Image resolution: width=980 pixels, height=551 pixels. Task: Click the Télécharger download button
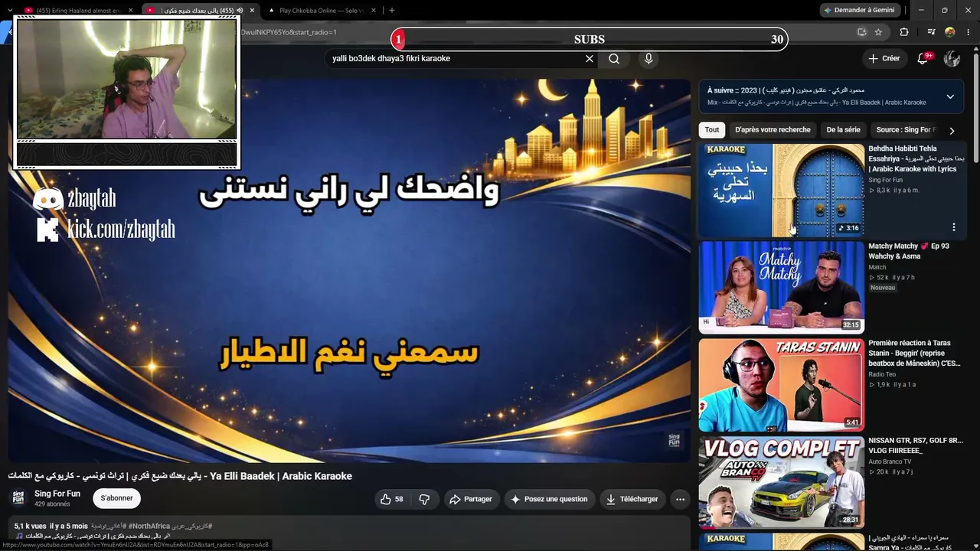[x=632, y=499]
